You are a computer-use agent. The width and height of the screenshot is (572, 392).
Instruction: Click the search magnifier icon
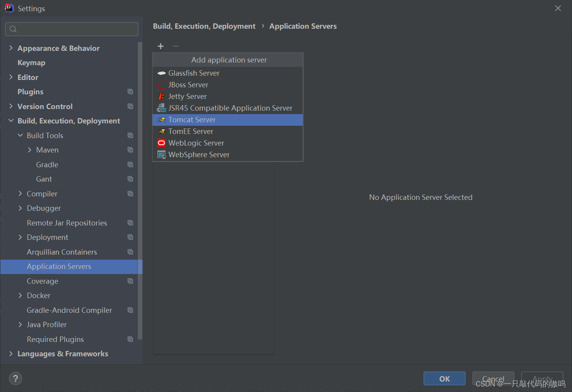[x=13, y=29]
